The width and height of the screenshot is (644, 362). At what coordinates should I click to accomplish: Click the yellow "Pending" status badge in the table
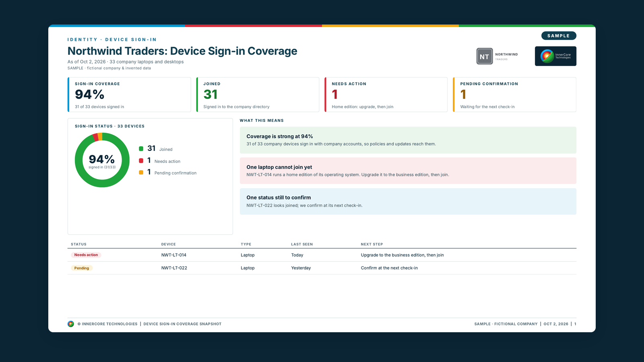pyautogui.click(x=82, y=268)
